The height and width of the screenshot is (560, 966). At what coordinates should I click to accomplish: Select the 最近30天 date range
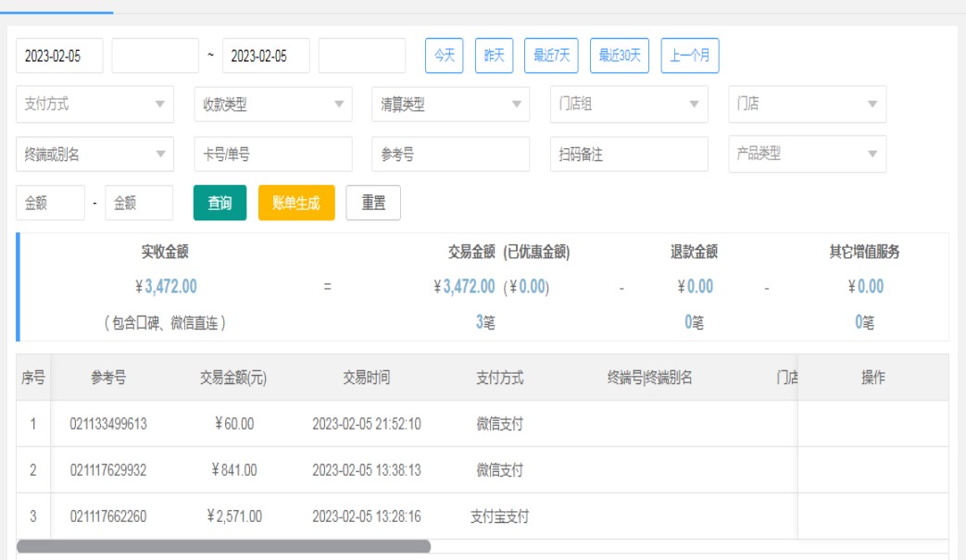pyautogui.click(x=620, y=56)
